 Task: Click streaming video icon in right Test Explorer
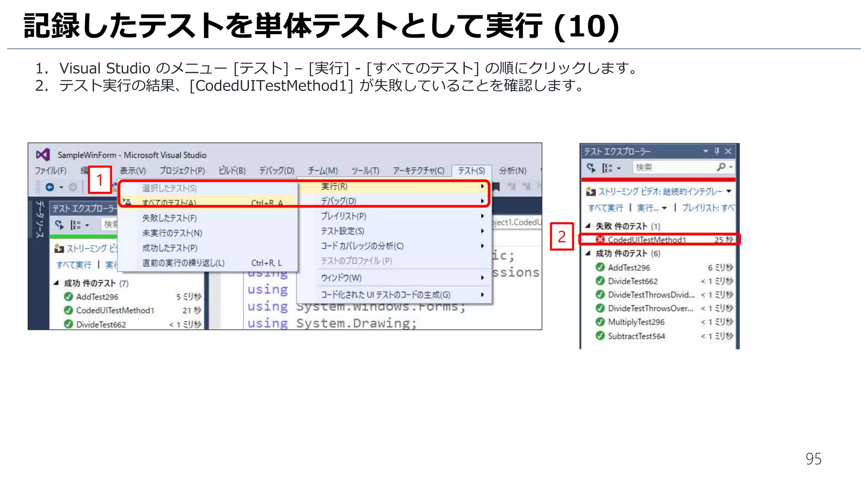(x=591, y=191)
